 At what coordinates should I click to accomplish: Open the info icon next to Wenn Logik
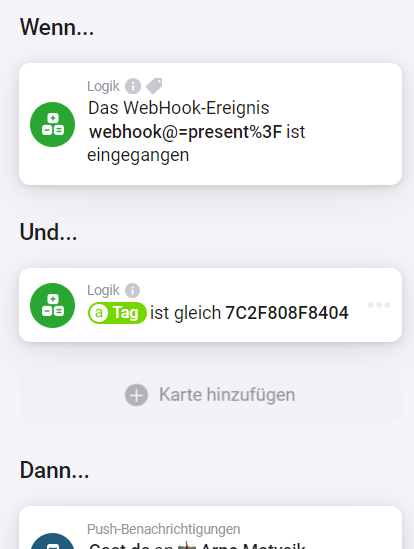click(133, 86)
